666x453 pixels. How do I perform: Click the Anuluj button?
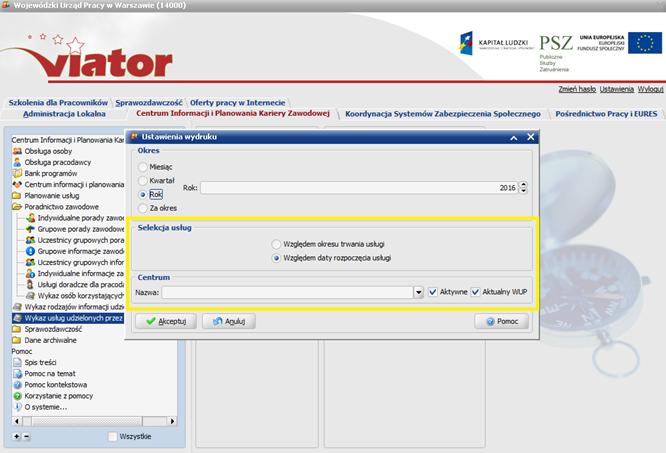coord(229,321)
